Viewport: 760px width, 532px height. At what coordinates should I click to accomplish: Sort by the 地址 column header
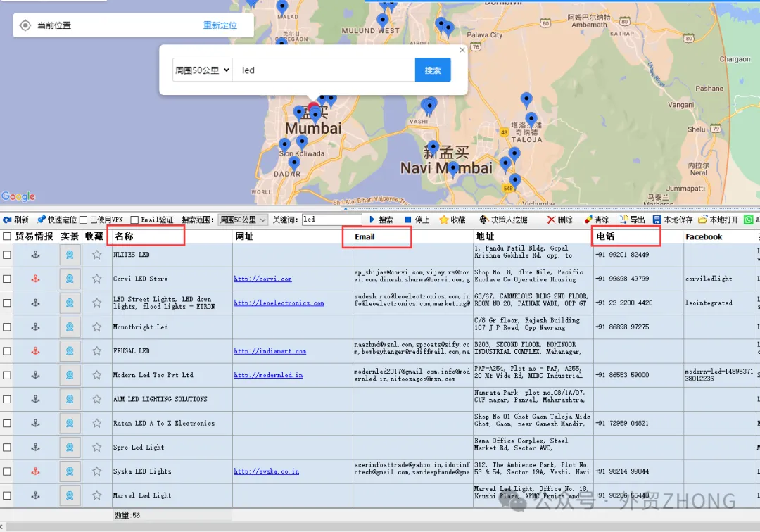pos(486,236)
